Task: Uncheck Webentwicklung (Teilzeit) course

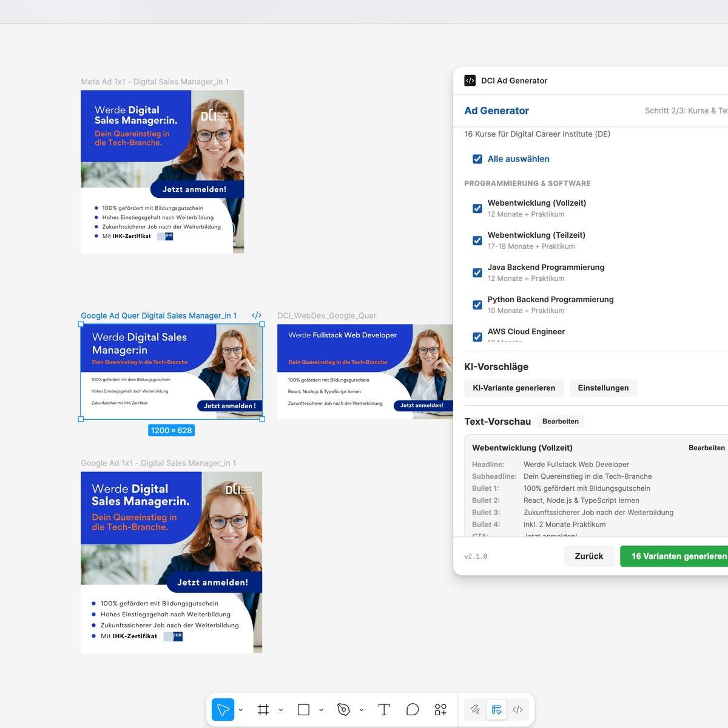Action: [477, 241]
